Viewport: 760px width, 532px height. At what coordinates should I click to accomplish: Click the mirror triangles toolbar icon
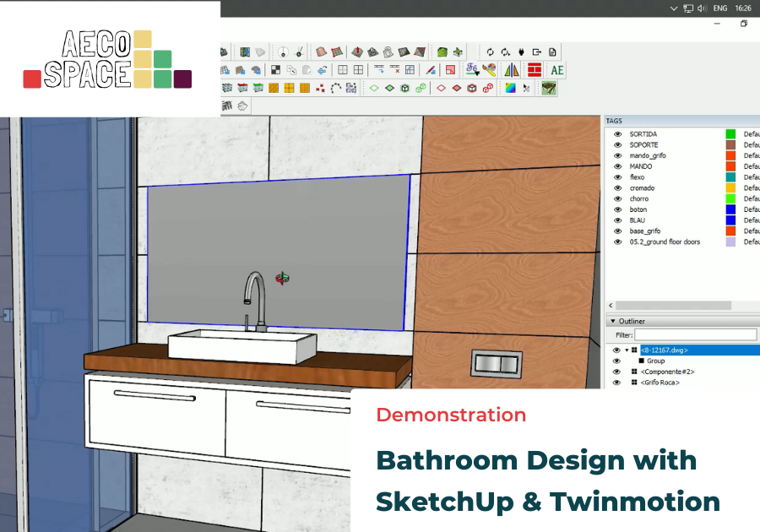tap(512, 70)
